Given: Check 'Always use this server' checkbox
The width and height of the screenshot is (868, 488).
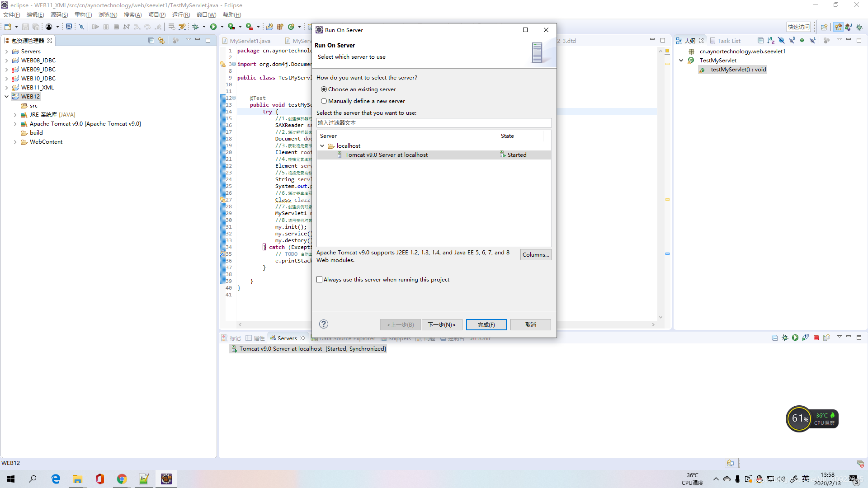Looking at the screenshot, I should [320, 280].
